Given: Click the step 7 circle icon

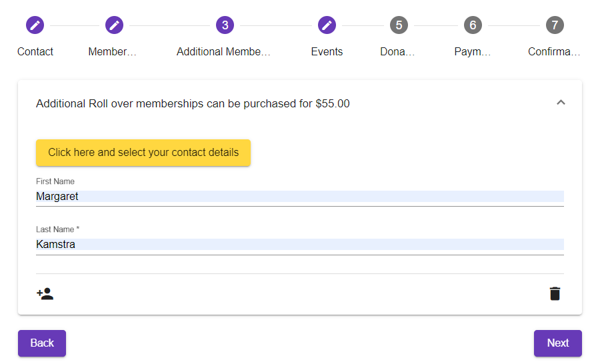Looking at the screenshot, I should coord(554,25).
